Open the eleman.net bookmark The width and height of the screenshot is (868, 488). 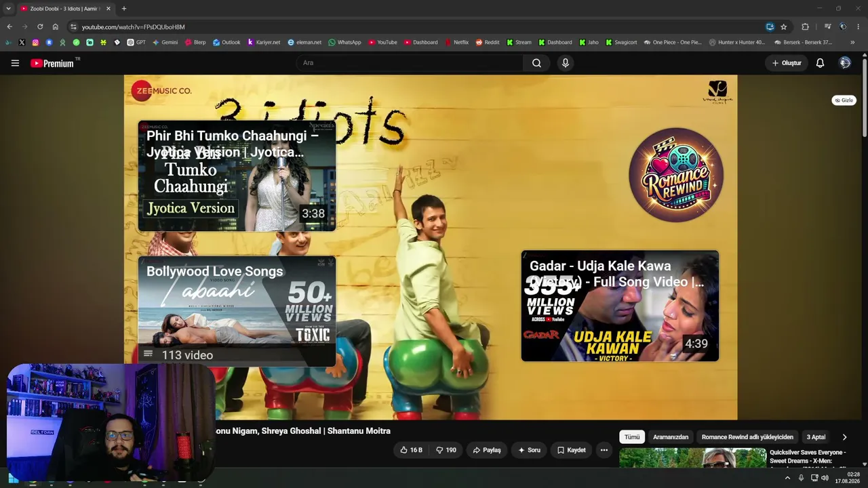point(304,42)
